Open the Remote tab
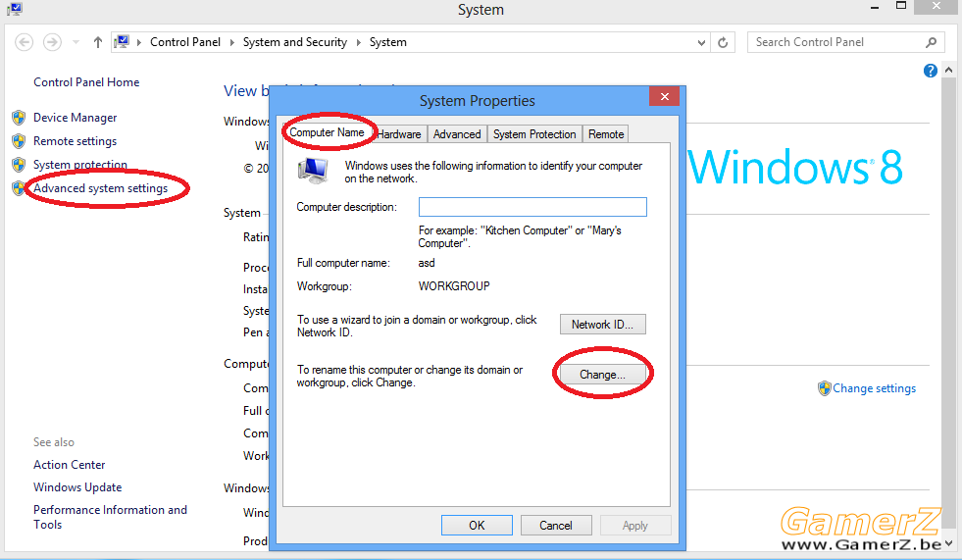962x560 pixels. tap(606, 134)
